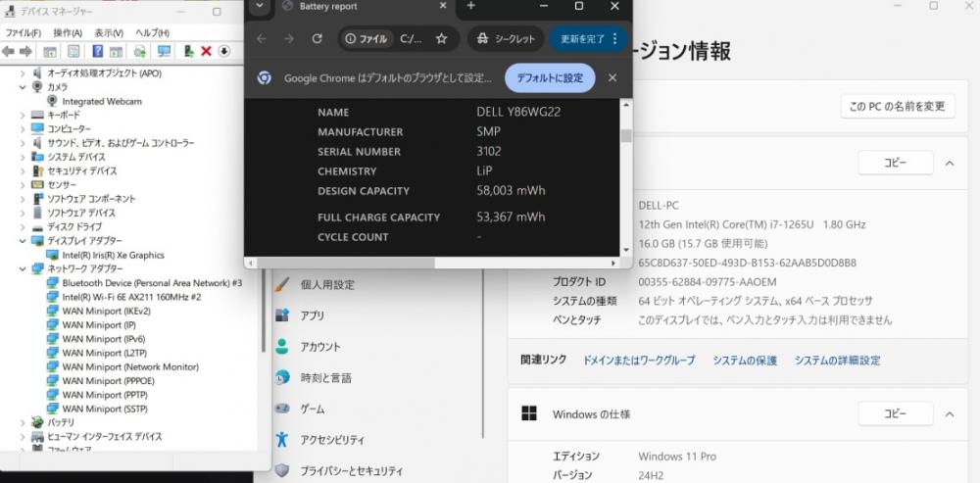Click このPCの名前を変更 button in Settings
The image size is (980, 483).
[898, 106]
